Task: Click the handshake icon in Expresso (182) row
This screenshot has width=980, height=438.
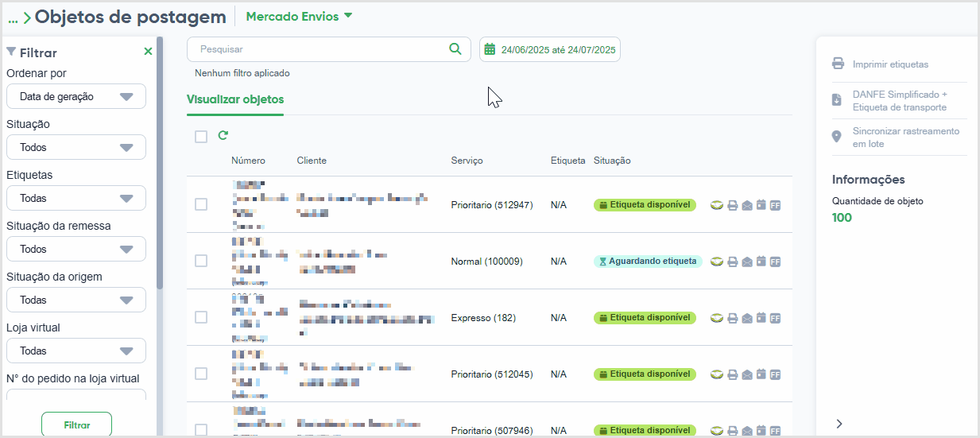Action: (716, 318)
